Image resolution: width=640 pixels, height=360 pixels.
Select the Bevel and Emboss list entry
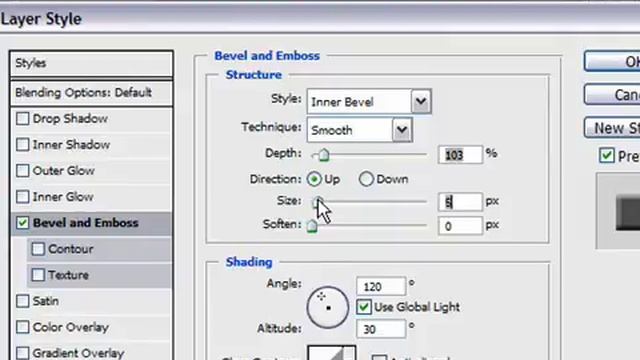coord(91,223)
